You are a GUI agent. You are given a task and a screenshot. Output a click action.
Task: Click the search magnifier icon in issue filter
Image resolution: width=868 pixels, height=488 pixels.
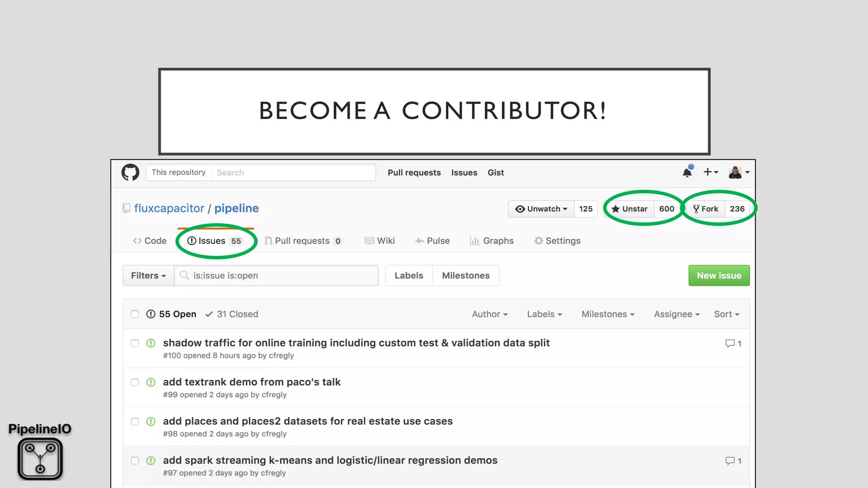[x=184, y=275]
